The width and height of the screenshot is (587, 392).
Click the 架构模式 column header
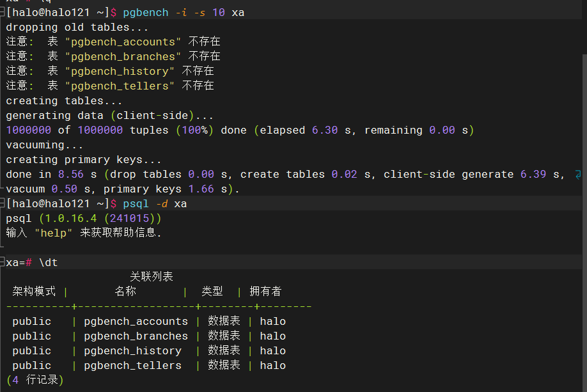coord(34,292)
